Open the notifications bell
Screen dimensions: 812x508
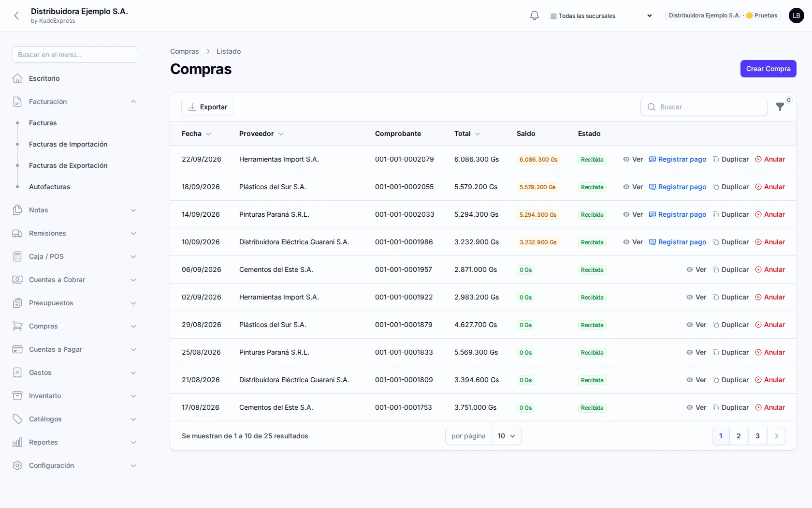535,15
